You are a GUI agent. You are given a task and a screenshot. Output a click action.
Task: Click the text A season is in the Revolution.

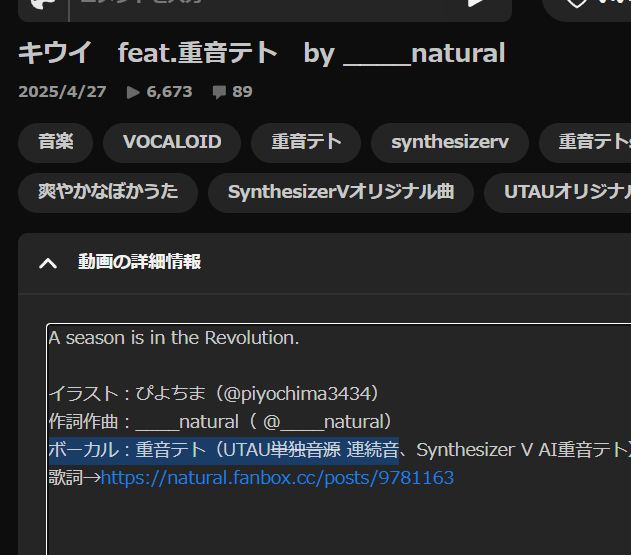coord(174,338)
